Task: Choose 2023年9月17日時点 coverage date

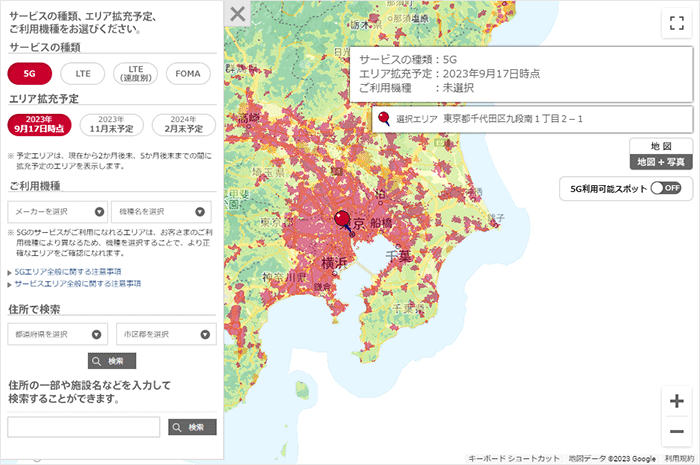Action: [x=39, y=125]
